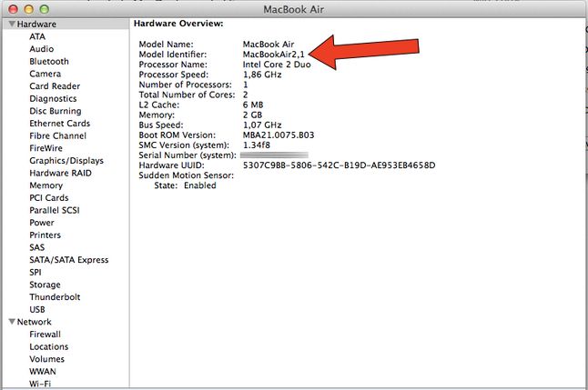The height and width of the screenshot is (390, 588).
Task: Collapse the Network disclosure triangle
Action: pos(12,322)
